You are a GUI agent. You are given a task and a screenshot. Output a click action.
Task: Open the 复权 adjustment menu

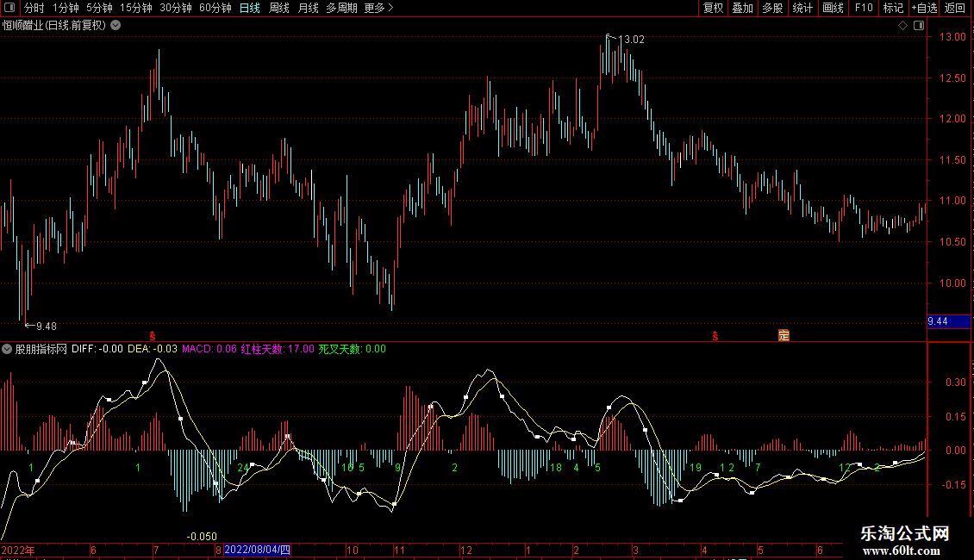tap(713, 8)
